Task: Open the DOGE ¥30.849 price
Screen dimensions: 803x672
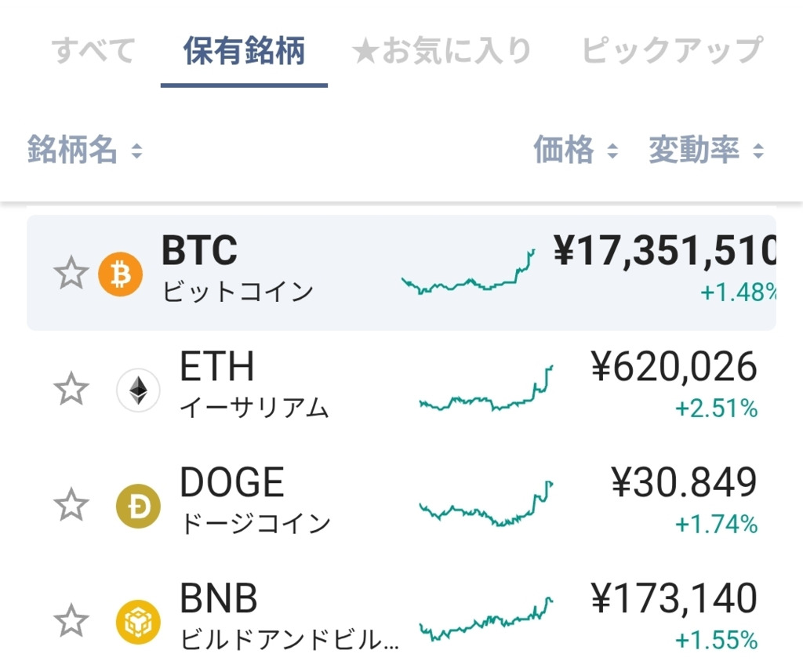Action: point(684,483)
